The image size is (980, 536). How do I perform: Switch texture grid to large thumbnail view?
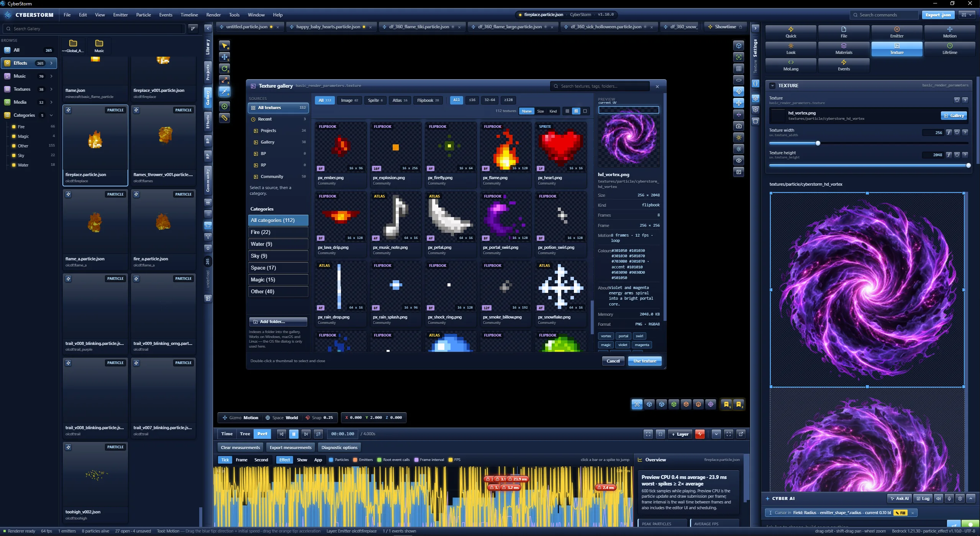click(585, 111)
